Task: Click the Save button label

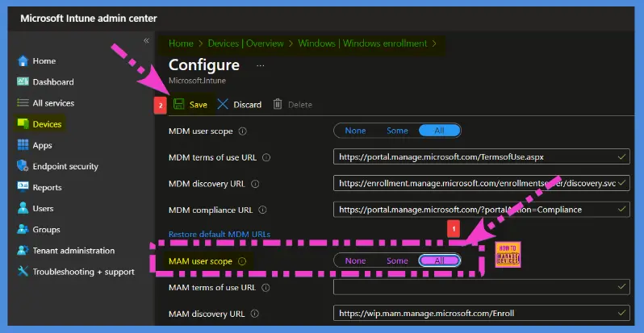Action: [x=198, y=105]
